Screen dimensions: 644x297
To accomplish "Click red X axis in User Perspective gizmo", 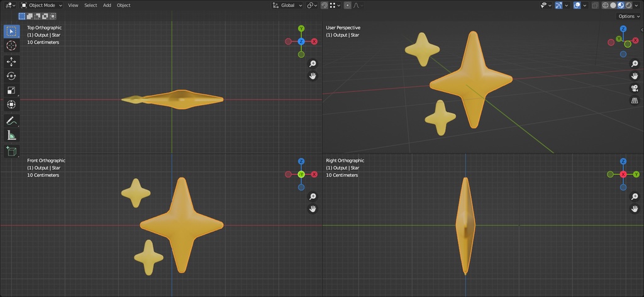I will pyautogui.click(x=635, y=40).
